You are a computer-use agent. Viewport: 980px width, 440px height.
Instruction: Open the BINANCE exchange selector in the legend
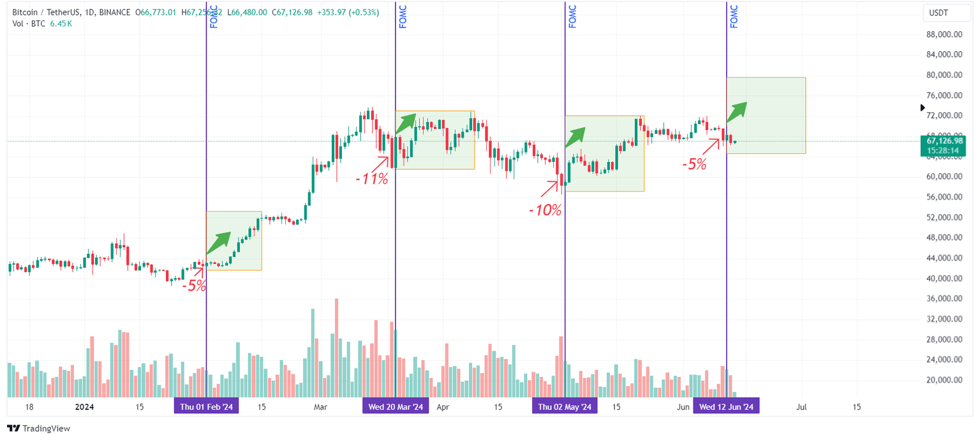pos(114,12)
